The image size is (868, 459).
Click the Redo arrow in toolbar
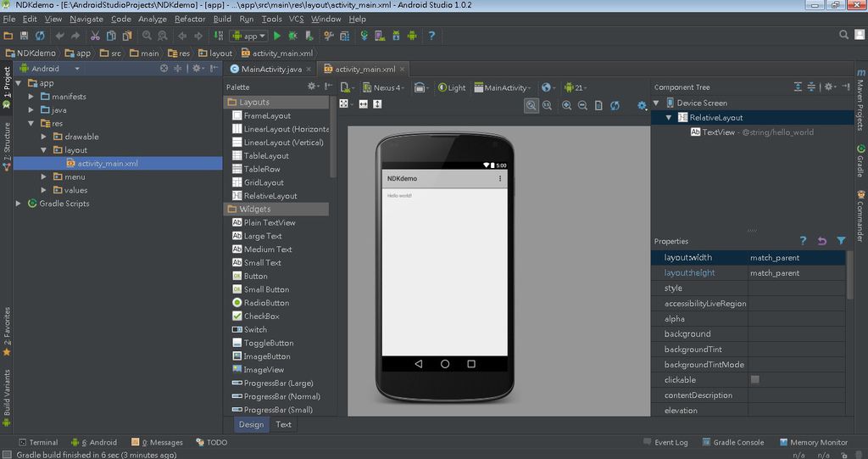pos(75,36)
